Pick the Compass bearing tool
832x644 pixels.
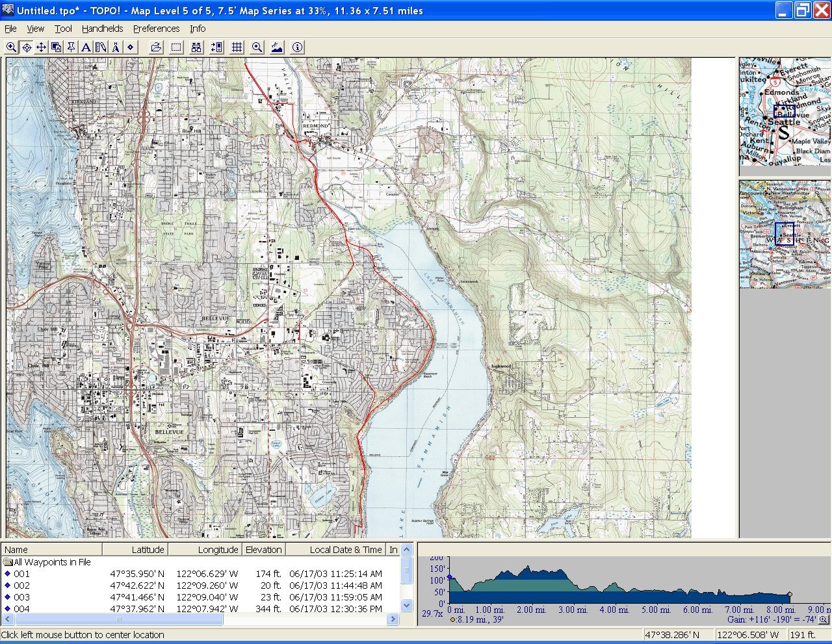click(116, 47)
